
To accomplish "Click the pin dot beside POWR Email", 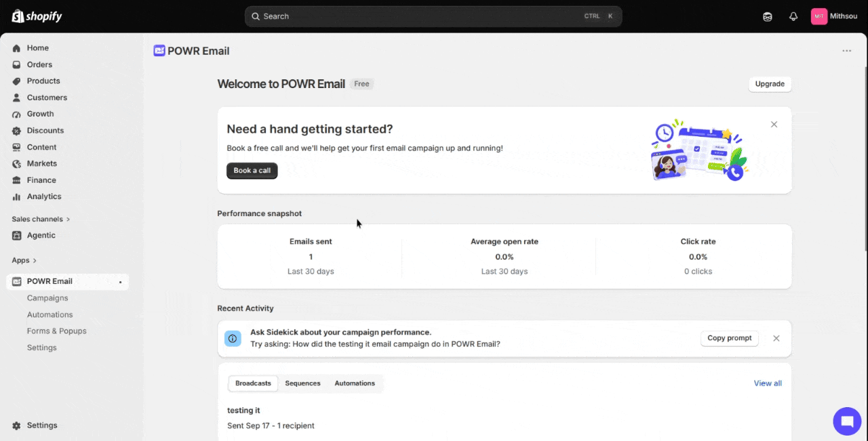I will coord(120,282).
